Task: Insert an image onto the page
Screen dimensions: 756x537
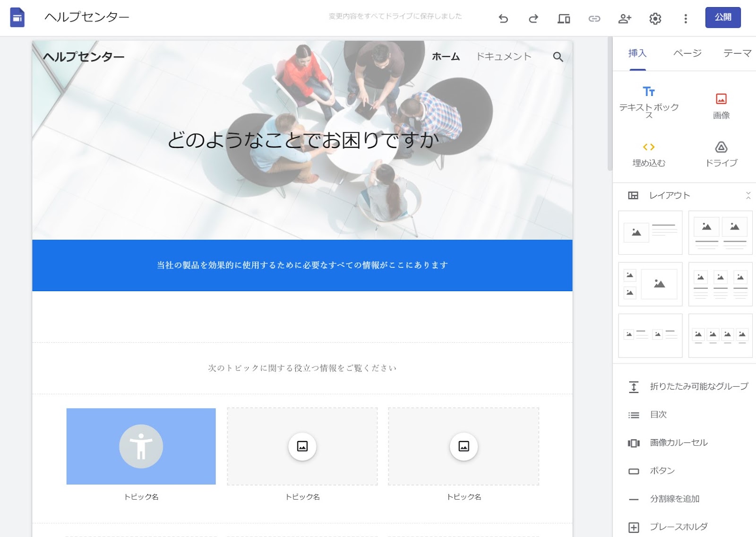Action: tap(720, 104)
